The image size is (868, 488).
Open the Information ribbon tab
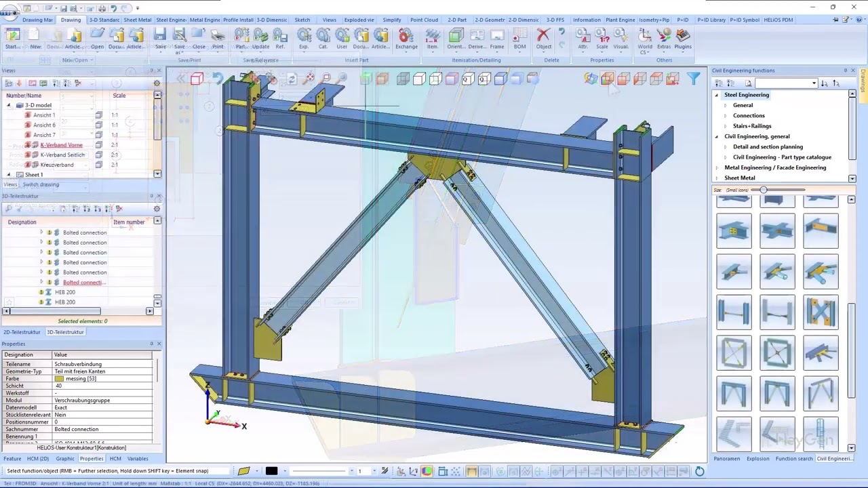coord(587,20)
